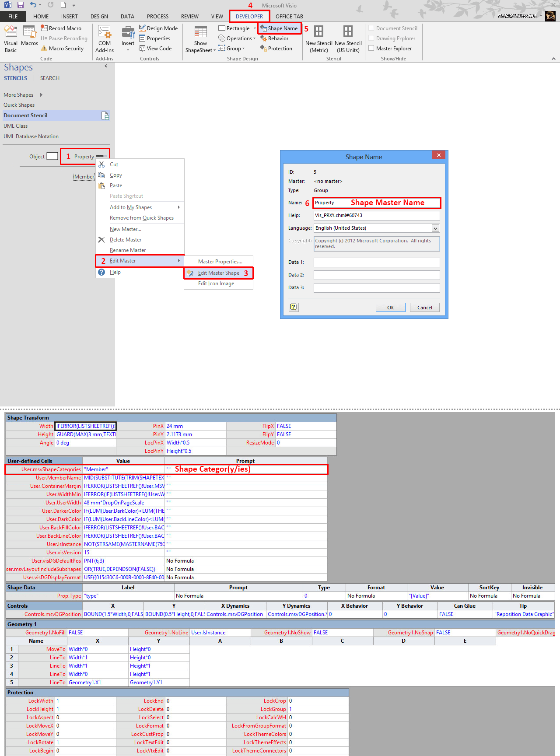The image size is (560, 756).
Task: Click OK in Shape Name dialog
Action: (390, 307)
